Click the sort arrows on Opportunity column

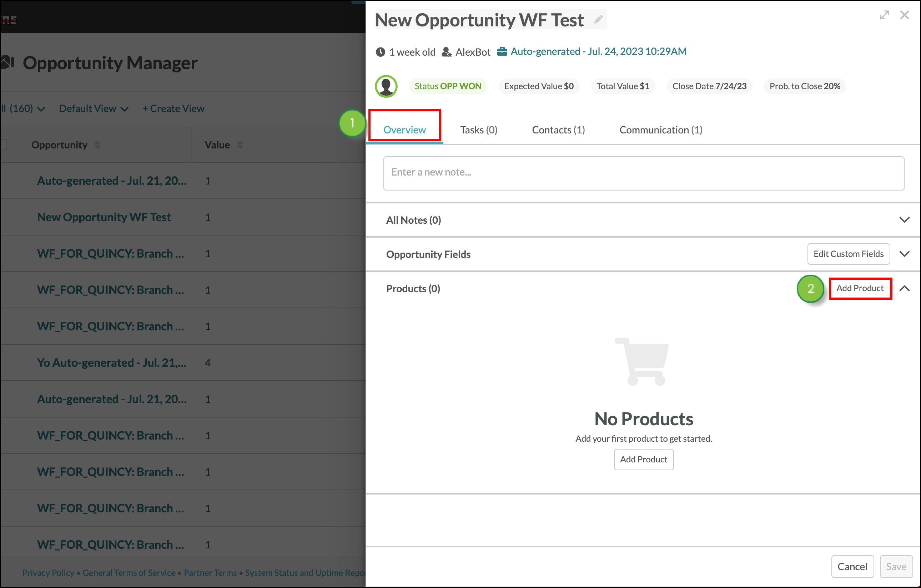(97, 145)
